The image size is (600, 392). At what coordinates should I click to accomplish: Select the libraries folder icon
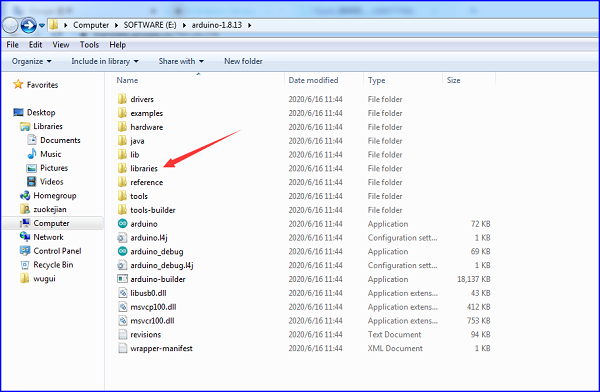[x=122, y=168]
